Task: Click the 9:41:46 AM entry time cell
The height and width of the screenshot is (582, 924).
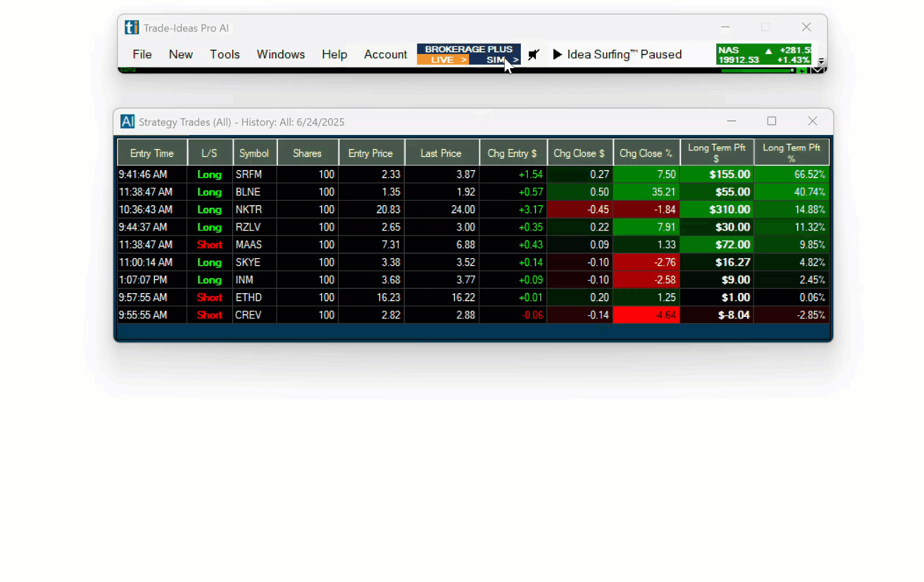Action: pyautogui.click(x=152, y=174)
